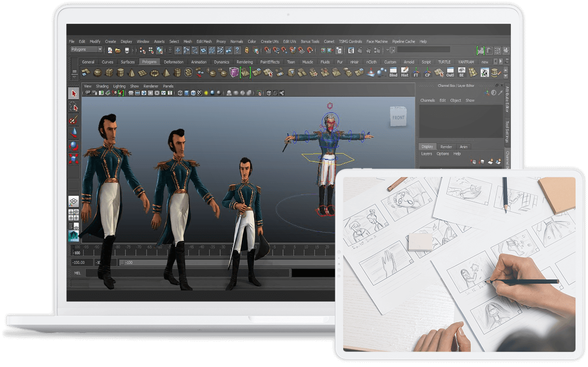Click the Blnd shelf icon
The image size is (588, 367).
coord(393,72)
